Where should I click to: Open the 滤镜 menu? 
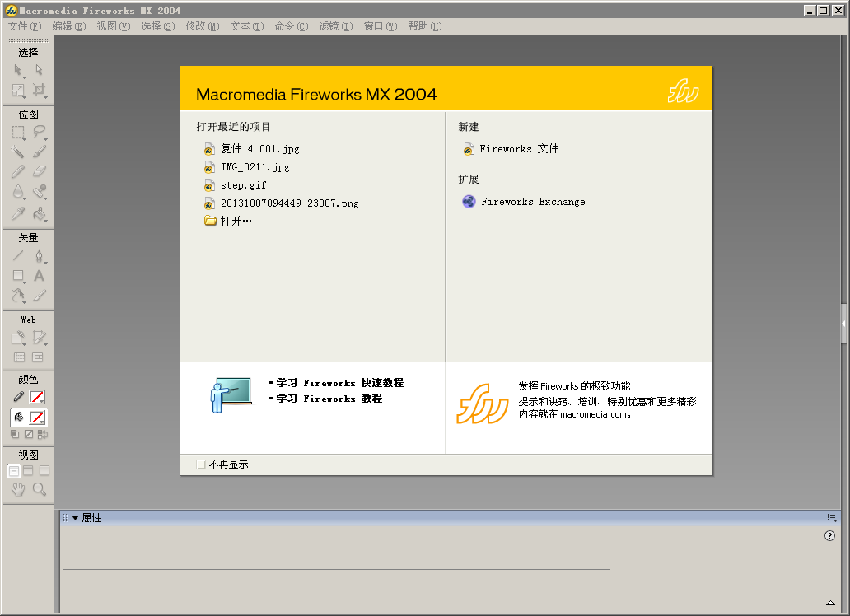[335, 26]
